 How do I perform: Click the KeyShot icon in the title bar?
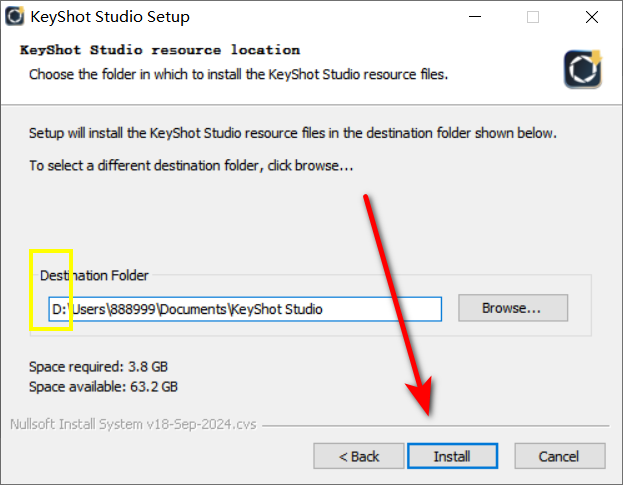(15, 16)
